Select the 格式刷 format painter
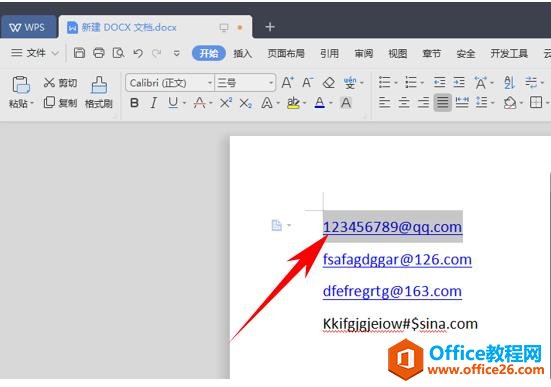Screen dimensions: 551x387 tap(99, 92)
